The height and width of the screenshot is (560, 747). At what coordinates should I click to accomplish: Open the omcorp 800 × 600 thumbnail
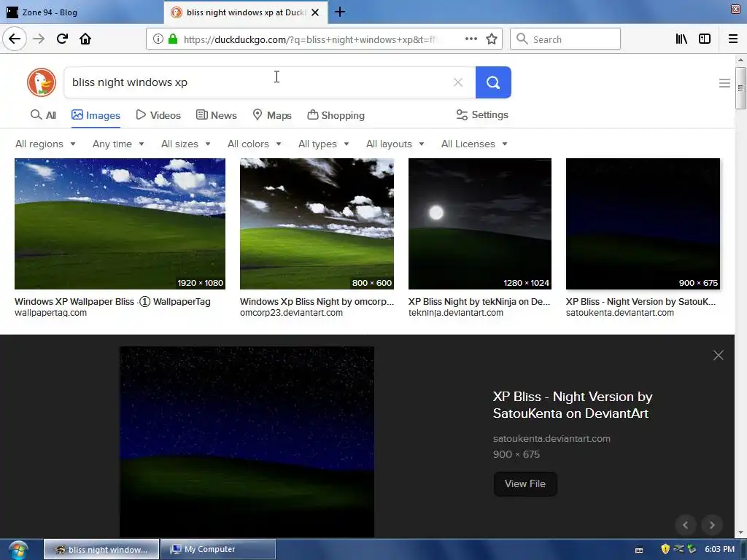[317, 224]
